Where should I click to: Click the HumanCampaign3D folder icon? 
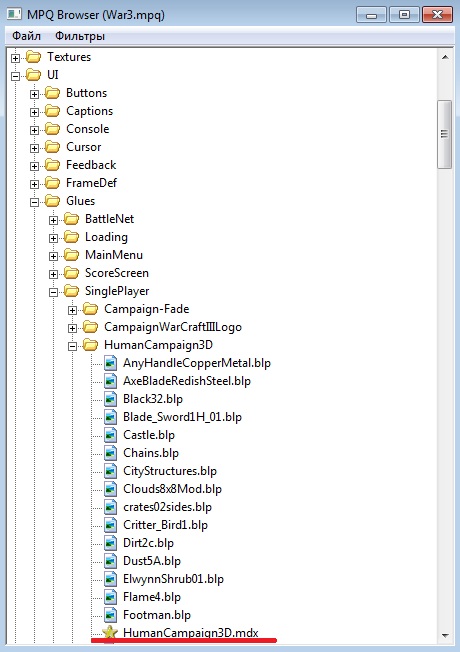click(91, 345)
